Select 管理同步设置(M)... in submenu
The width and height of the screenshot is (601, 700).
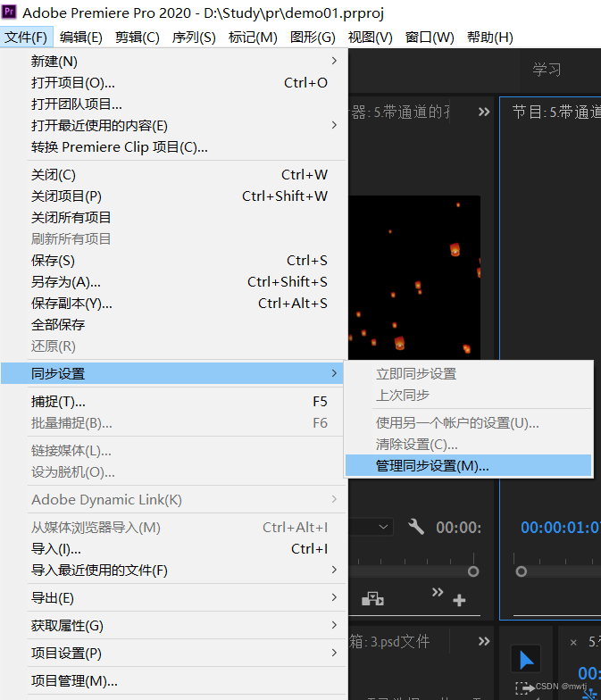468,466
